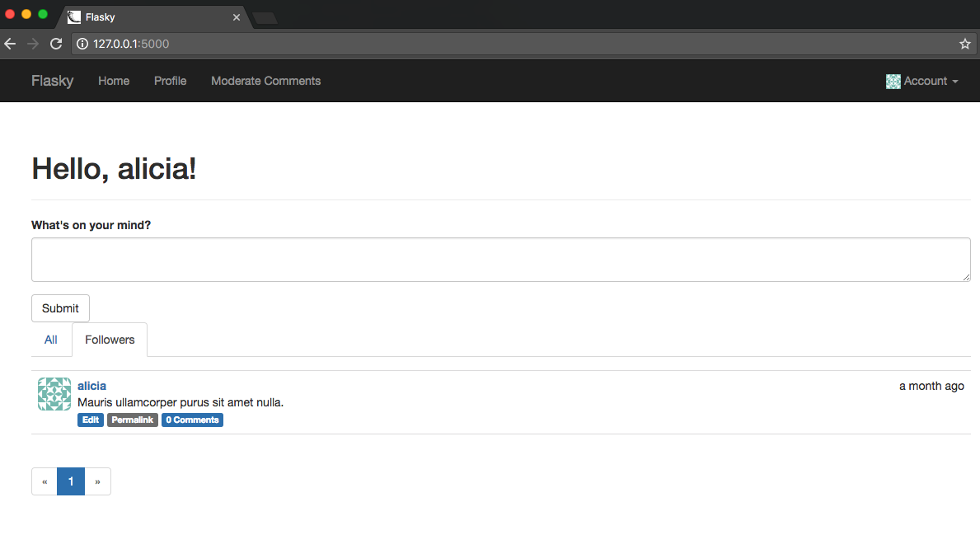Focus the "What's on your mind?" text box

500,260
